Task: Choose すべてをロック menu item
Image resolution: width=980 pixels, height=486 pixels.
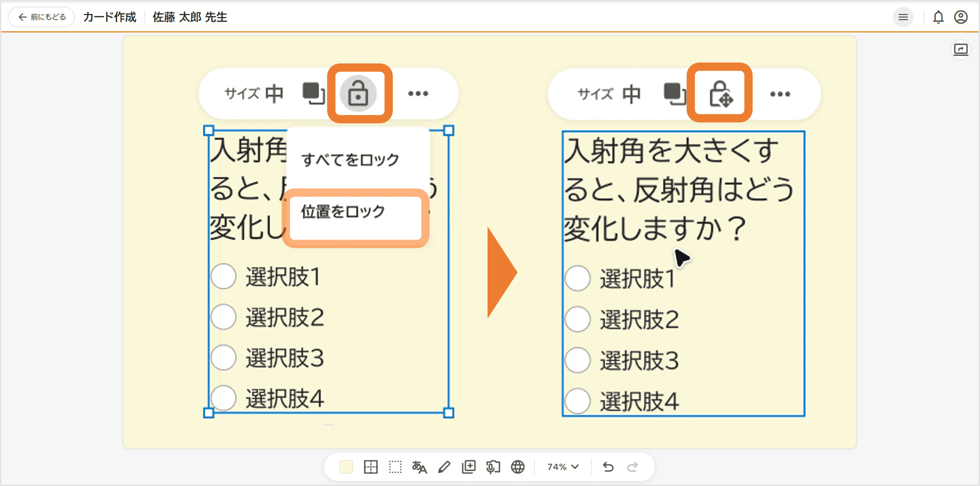Action: tap(350, 160)
